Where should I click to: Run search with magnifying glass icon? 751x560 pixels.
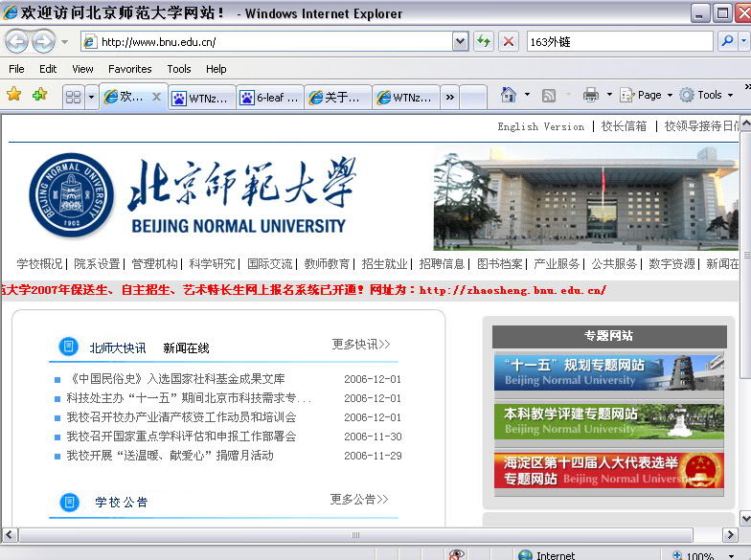pyautogui.click(x=727, y=42)
